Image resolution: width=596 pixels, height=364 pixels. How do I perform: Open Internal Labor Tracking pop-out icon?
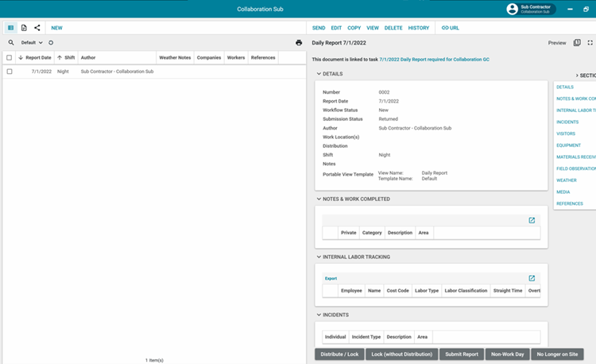tap(532, 278)
